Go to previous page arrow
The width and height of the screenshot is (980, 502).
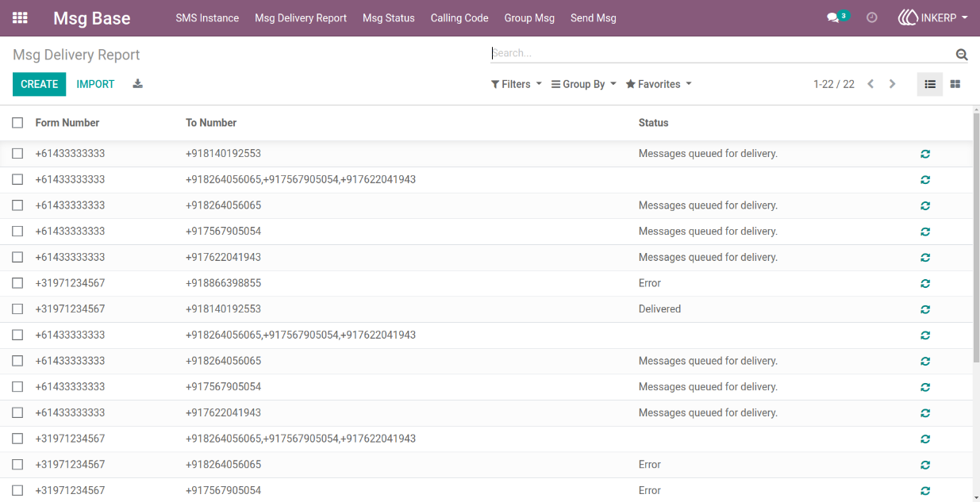pyautogui.click(x=870, y=84)
